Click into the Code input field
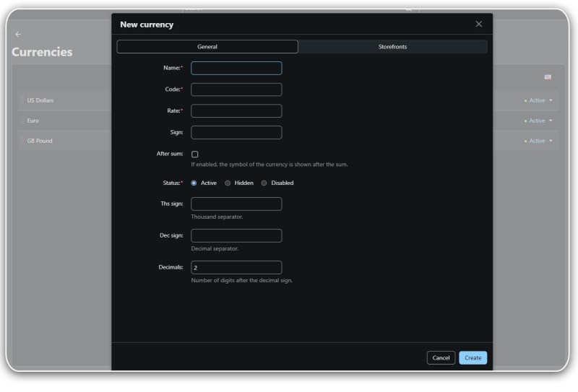 (236, 90)
